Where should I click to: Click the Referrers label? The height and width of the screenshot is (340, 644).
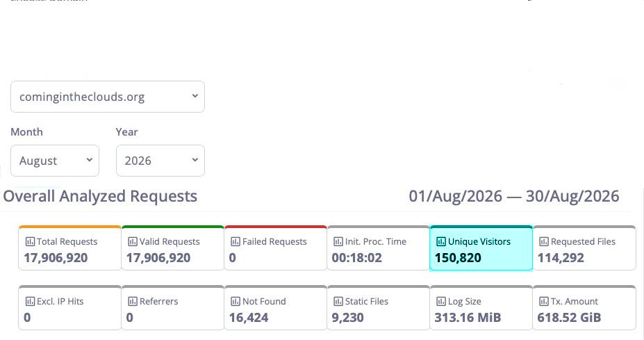159,301
